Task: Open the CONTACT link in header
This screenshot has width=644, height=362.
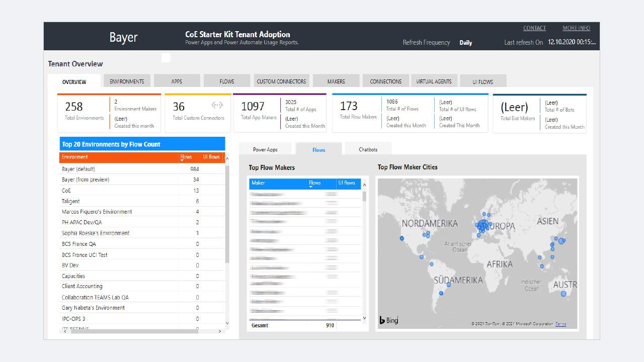Action: click(x=534, y=28)
